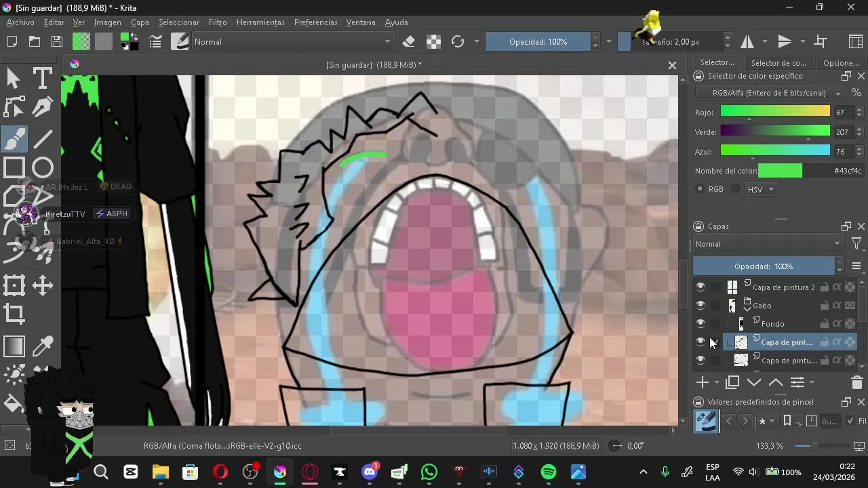
Task: Switch to the Opcione... docker tab
Action: tap(841, 63)
